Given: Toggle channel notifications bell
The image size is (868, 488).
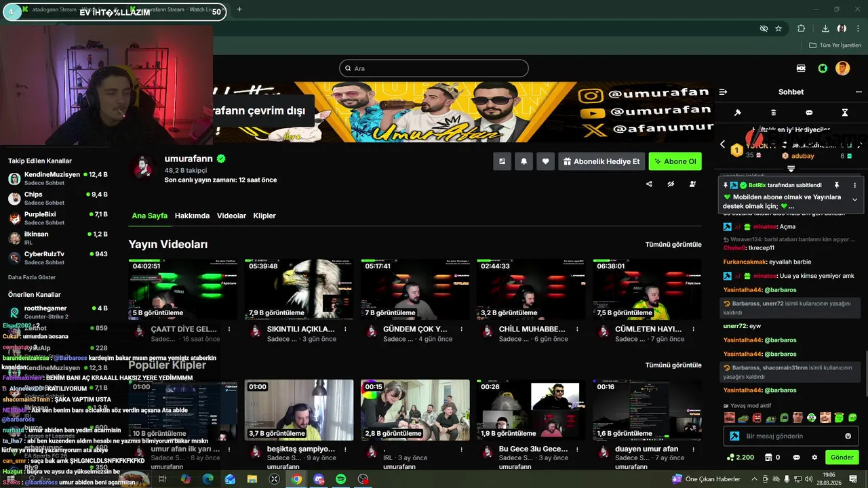Looking at the screenshot, I should click(524, 161).
